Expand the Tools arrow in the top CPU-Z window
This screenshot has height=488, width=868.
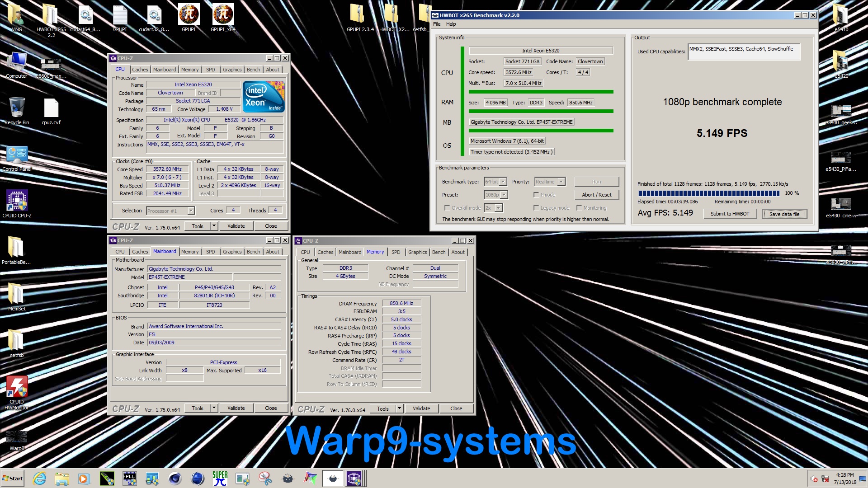click(214, 226)
